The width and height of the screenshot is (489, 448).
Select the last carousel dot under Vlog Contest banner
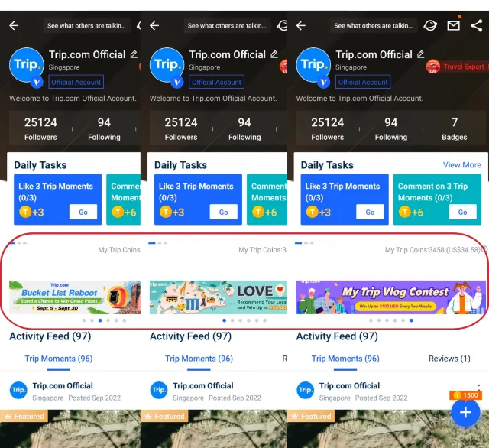click(x=411, y=321)
